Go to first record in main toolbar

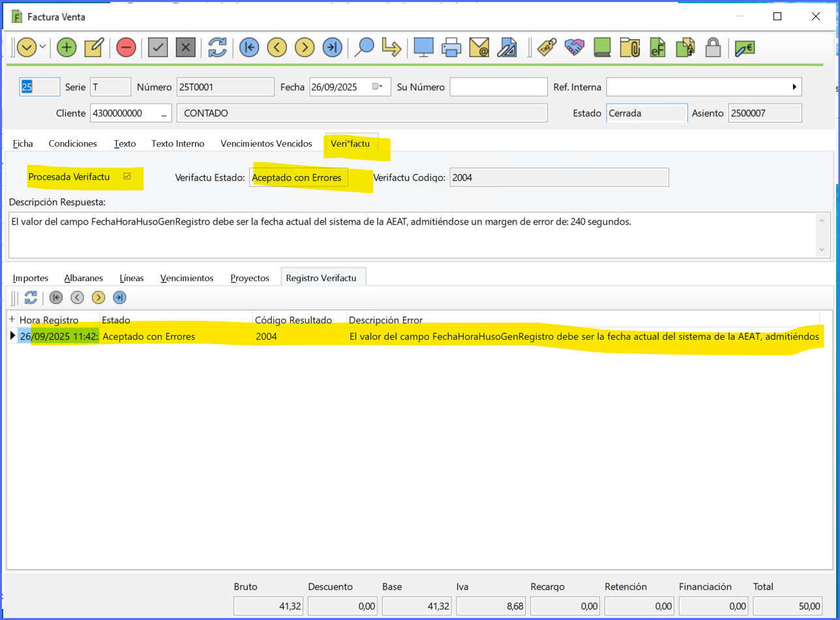(248, 47)
